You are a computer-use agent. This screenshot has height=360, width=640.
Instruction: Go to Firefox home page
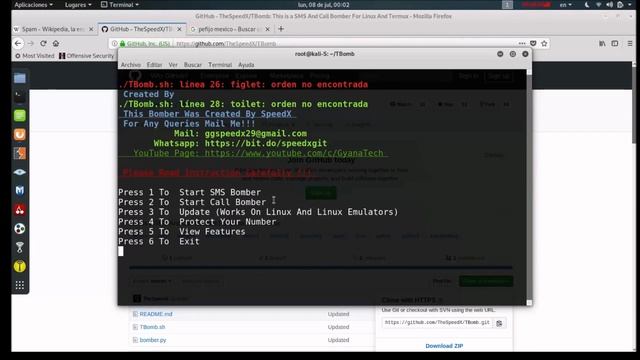[x=56, y=43]
